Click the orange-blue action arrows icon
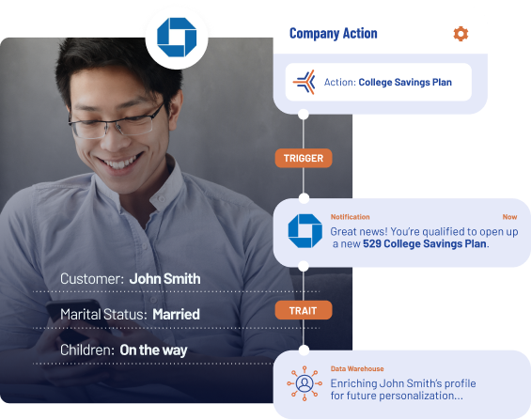Viewport: 531px width, 420px height. point(305,82)
